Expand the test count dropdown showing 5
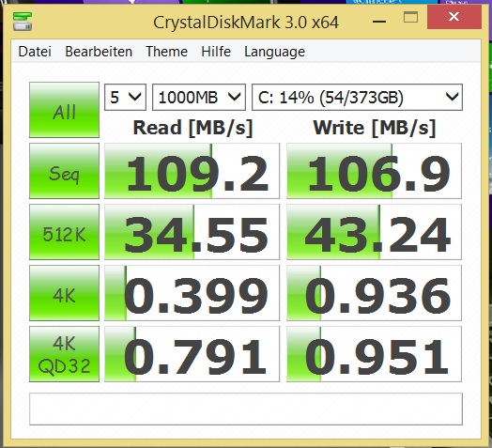 click(125, 97)
